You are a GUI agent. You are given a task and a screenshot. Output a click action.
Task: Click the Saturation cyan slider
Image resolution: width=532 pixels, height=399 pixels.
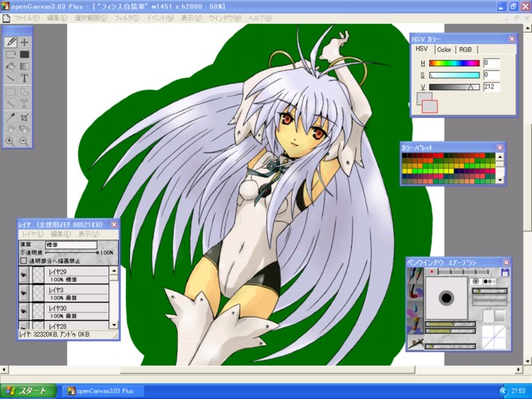tap(455, 75)
